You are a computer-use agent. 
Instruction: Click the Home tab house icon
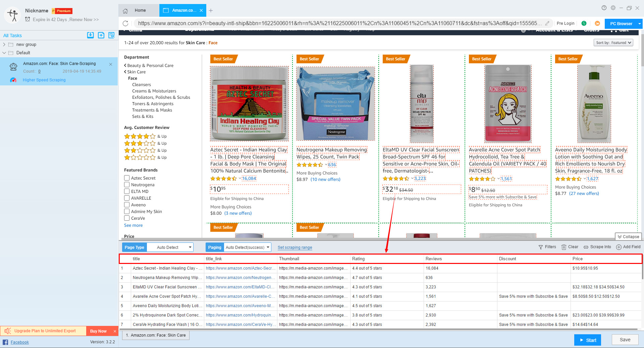click(125, 11)
